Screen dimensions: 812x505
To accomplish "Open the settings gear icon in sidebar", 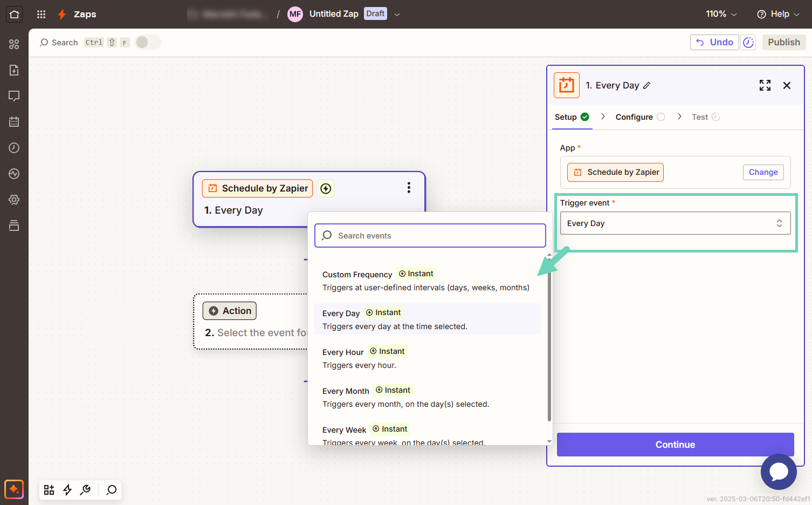I will 14,200.
